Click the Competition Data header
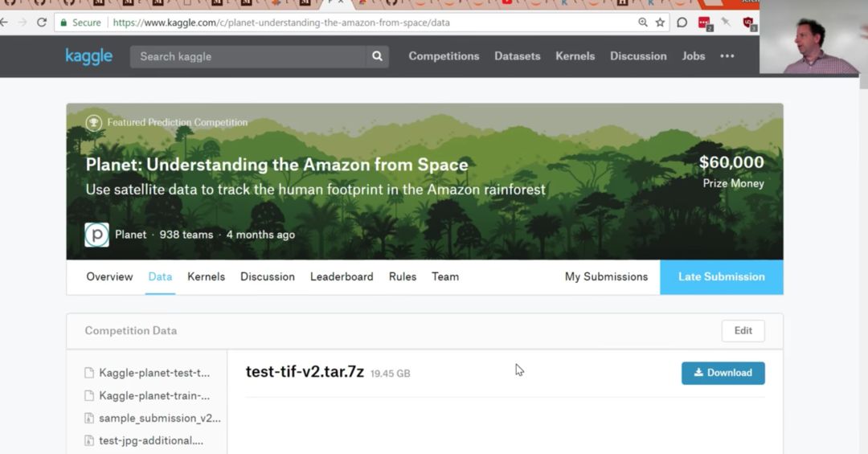The width and height of the screenshot is (868, 454). (131, 330)
